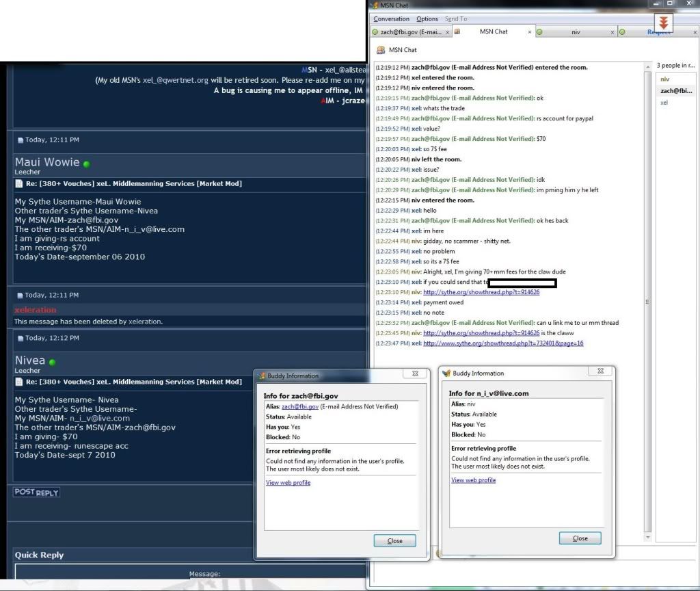The width and height of the screenshot is (700, 591).
Task: Click xeleration in the deleted message notice
Action: pos(145,321)
